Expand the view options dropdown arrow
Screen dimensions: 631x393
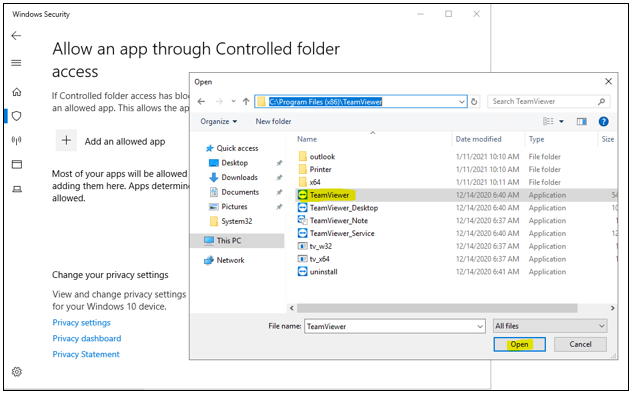561,121
